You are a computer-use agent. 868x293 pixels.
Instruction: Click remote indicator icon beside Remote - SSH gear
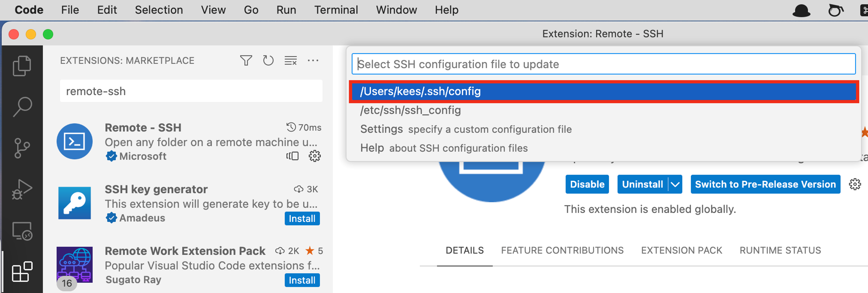point(292,156)
